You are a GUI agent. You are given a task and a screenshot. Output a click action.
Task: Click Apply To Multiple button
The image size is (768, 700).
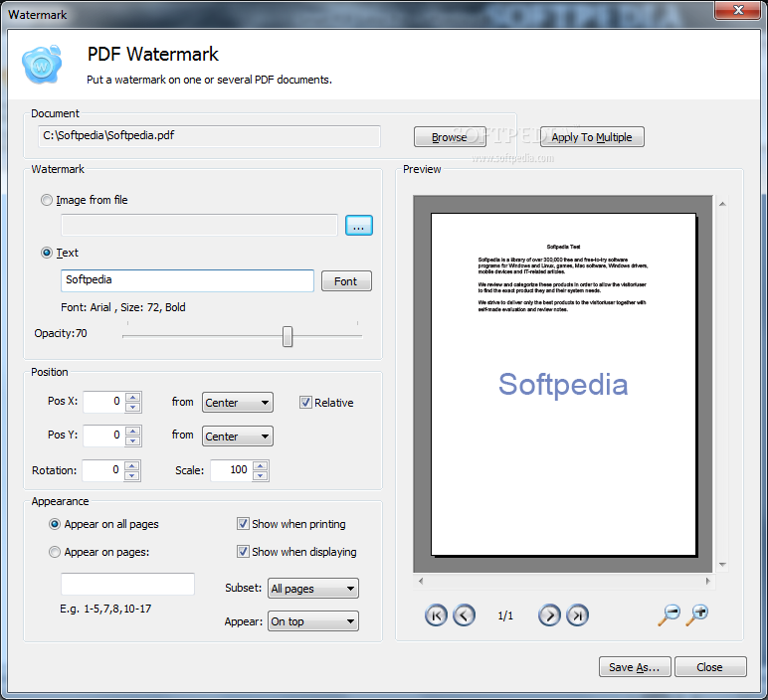(592, 137)
